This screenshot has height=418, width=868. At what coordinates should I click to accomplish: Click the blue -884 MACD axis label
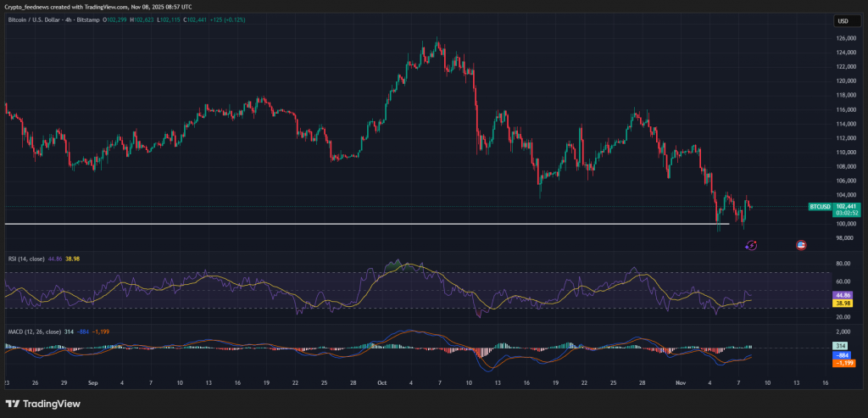point(843,354)
